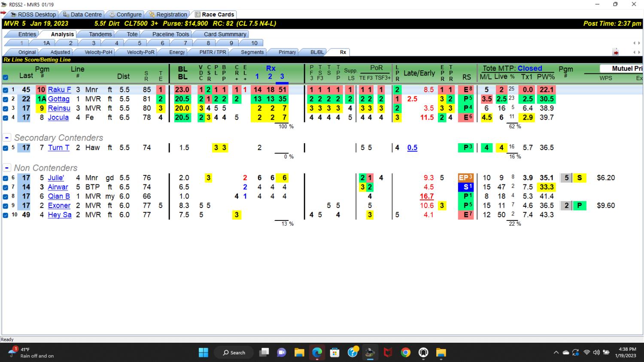Uncheck the checkbox for Raku F row

(x=5, y=90)
